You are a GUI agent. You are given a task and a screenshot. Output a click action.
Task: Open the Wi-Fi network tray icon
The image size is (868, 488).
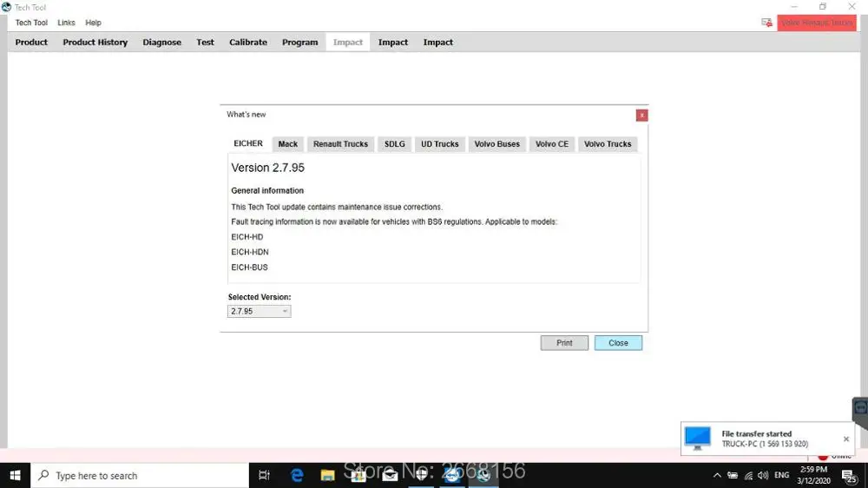click(748, 475)
